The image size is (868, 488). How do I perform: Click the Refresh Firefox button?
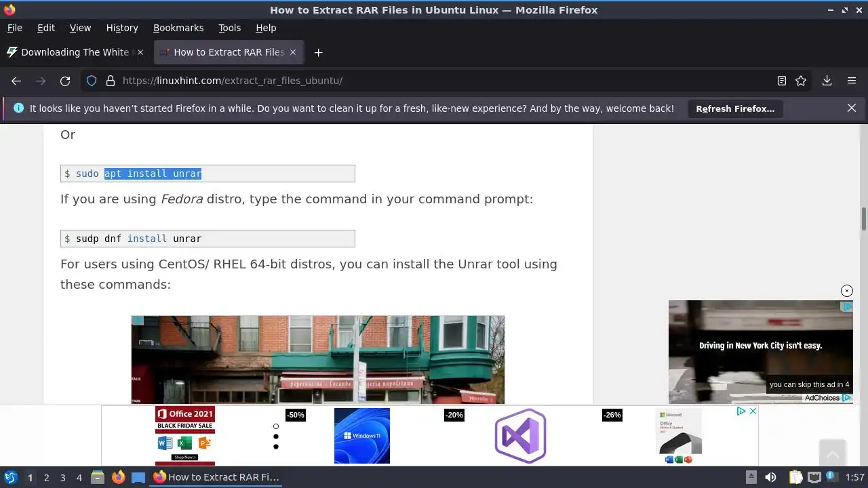[x=735, y=108]
